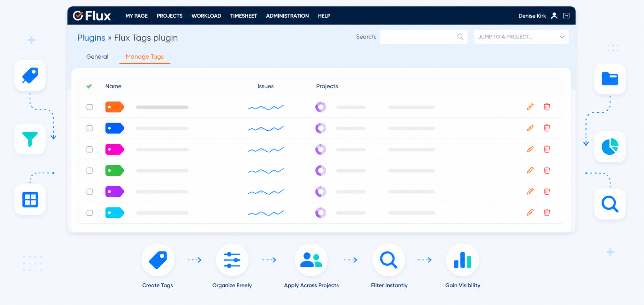Click the cyan tag's issues sparkline
This screenshot has width=644, height=305.
click(266, 213)
